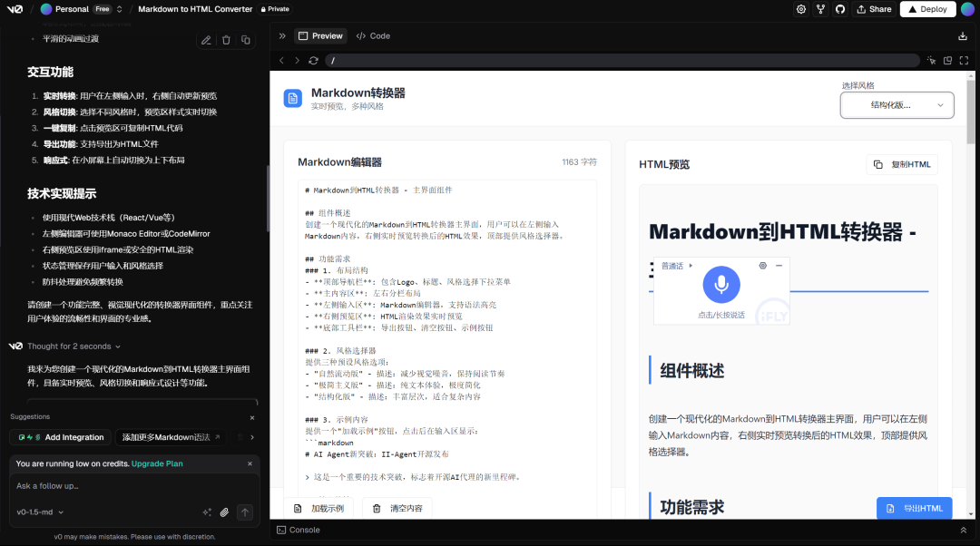This screenshot has width=980, height=546.
Task: Open the settings gear icon
Action: click(800, 9)
